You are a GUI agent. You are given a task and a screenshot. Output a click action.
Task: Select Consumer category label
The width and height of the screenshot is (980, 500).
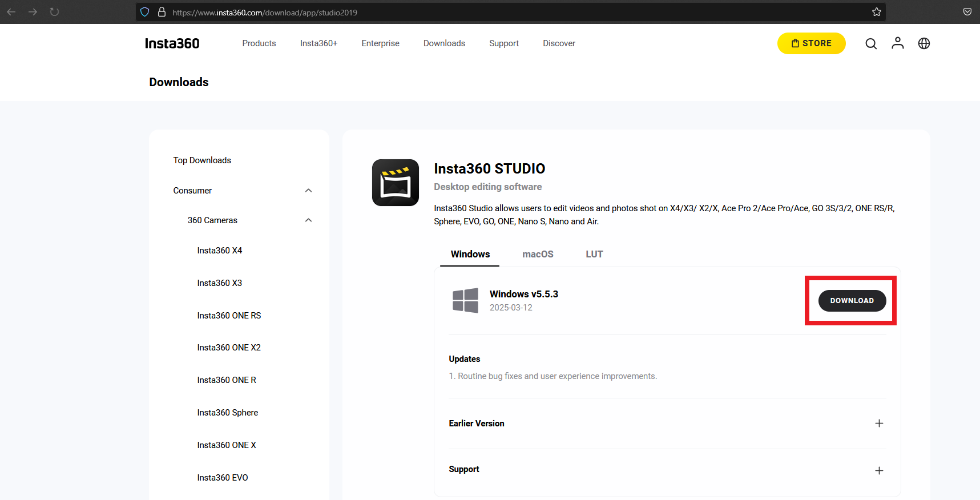192,191
